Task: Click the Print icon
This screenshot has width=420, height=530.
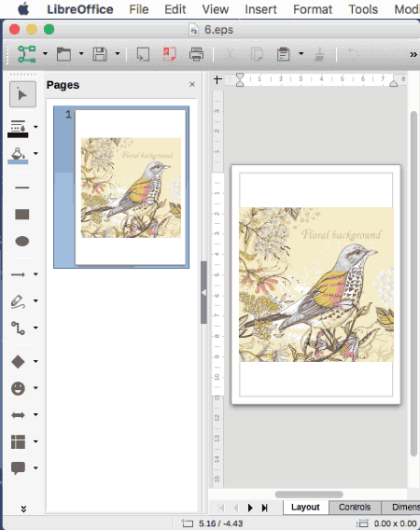Action: click(197, 54)
